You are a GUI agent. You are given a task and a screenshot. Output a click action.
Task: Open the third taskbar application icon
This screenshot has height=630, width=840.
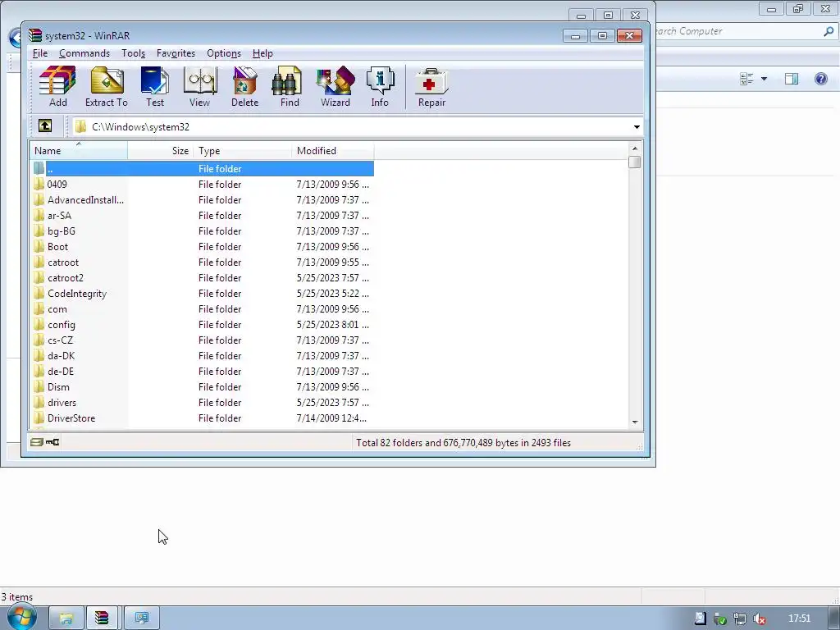141,619
